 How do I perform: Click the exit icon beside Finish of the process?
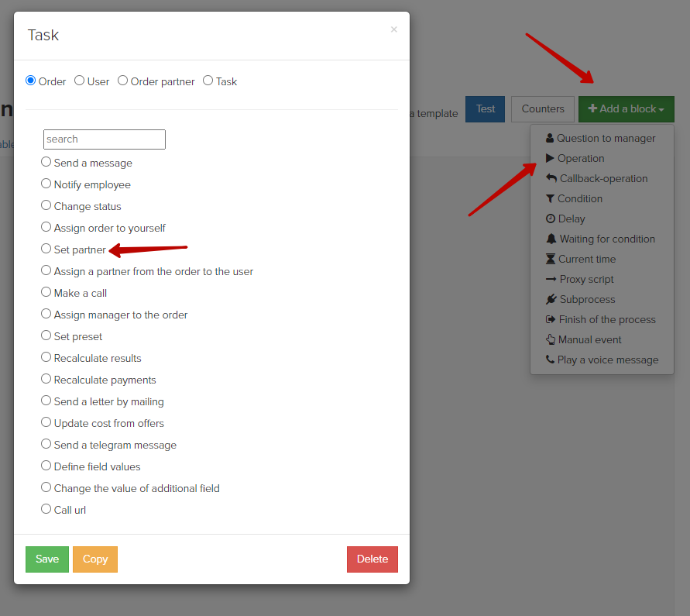point(551,319)
